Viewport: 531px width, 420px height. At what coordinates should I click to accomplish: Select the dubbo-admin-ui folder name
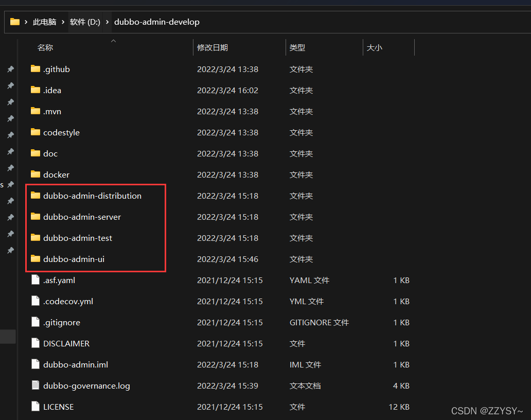click(74, 259)
